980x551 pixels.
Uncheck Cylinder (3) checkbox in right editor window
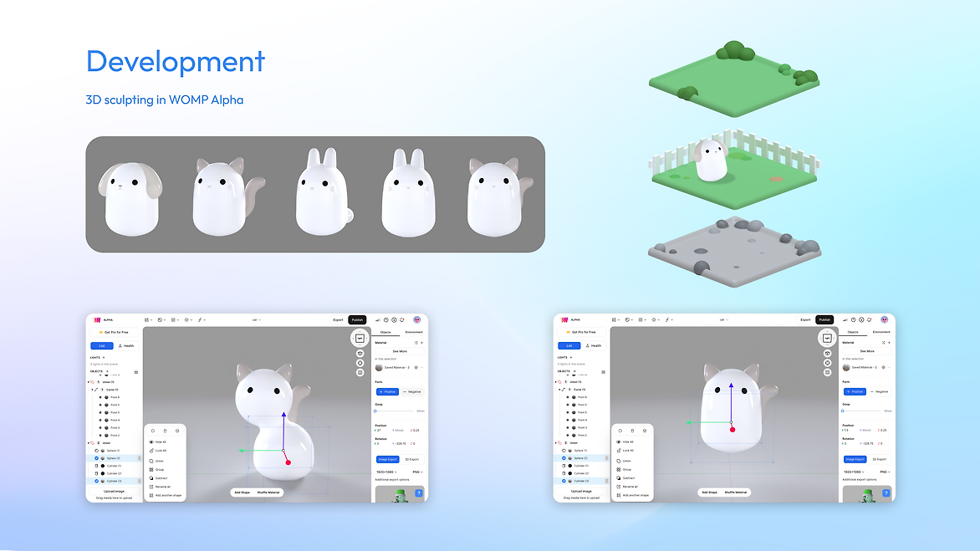click(564, 481)
